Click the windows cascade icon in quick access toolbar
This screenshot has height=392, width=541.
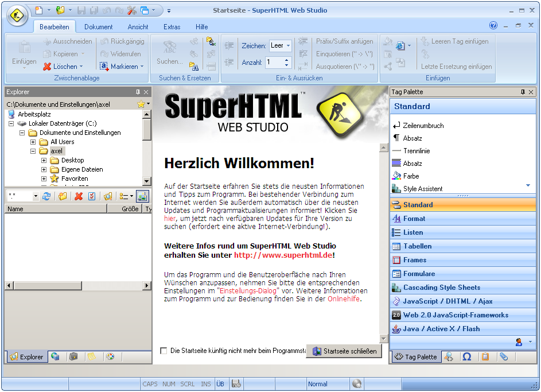point(145,11)
